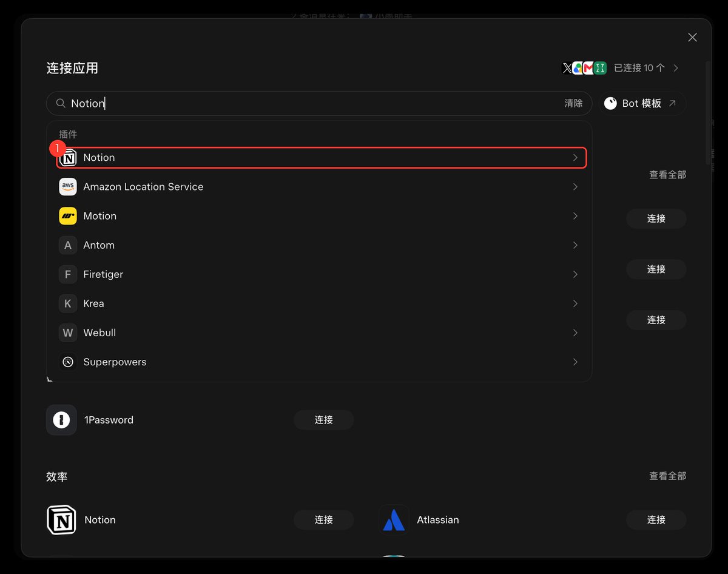Click the Webull letter W icon
Screen dimensions: 728x574
click(68, 333)
